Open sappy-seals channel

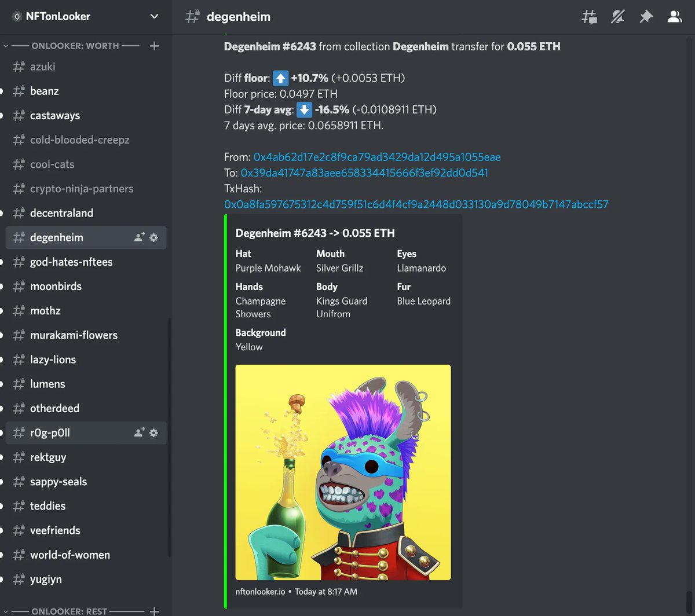click(86, 481)
